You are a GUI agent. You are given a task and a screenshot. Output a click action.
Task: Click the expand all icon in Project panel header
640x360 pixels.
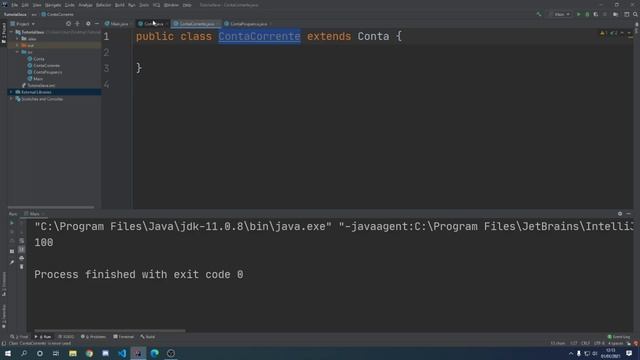[78, 24]
